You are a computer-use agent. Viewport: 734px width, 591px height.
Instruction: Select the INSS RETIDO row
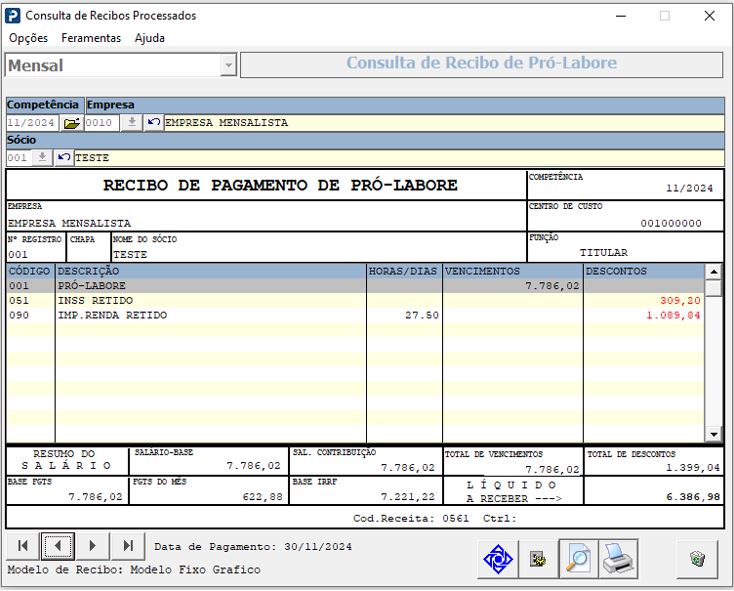pyautogui.click(x=355, y=300)
